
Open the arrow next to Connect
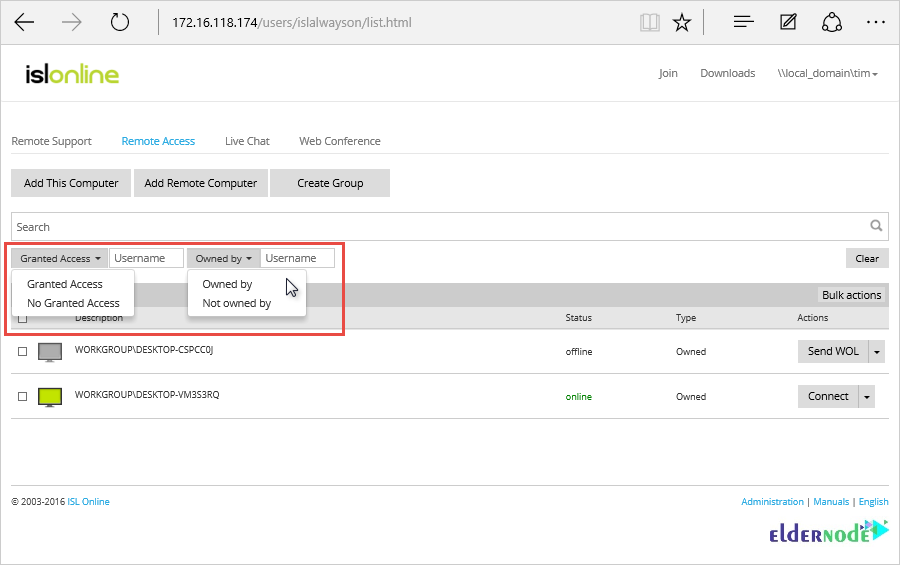point(867,396)
